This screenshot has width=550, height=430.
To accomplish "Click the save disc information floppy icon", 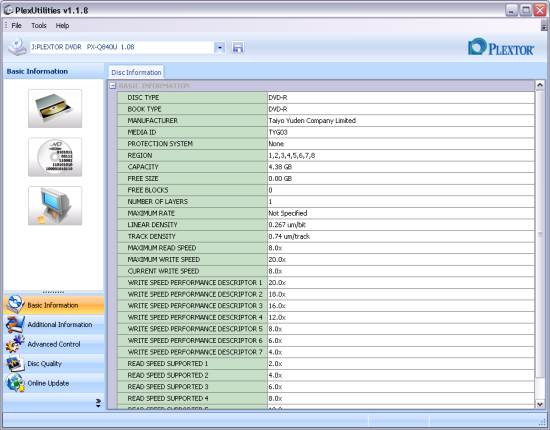I will tap(238, 47).
